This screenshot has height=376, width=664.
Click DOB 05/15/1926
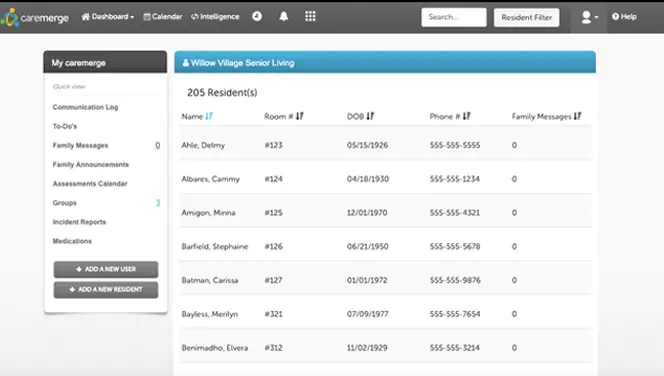(367, 145)
